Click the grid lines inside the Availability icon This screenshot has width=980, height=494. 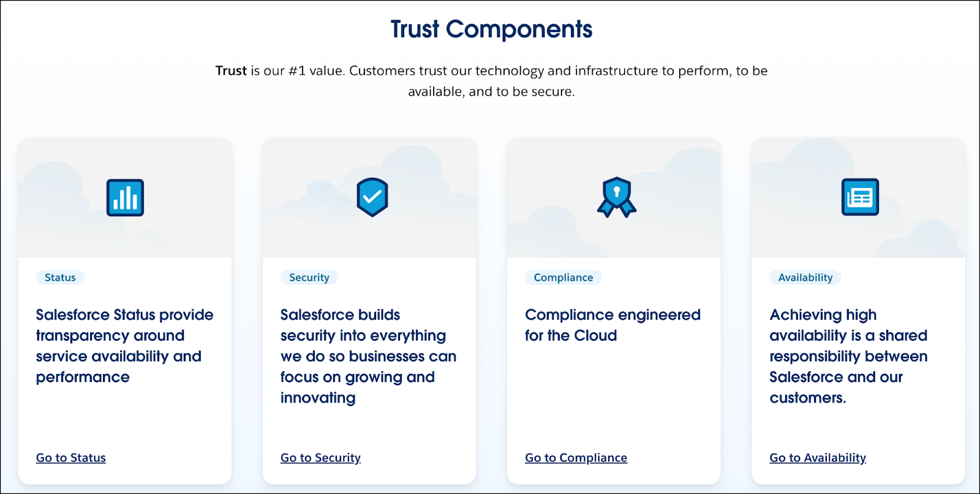pos(861,198)
